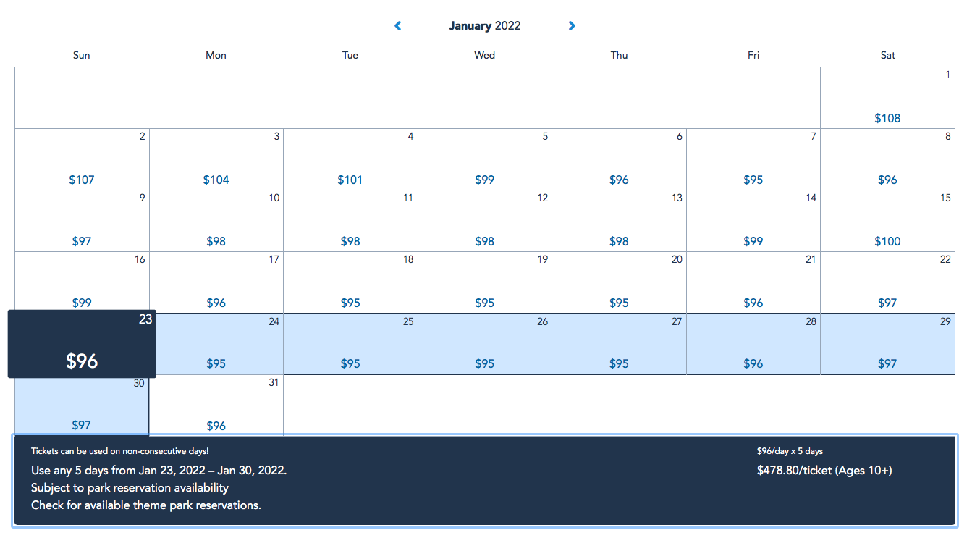Click the January 5 date cell
Image resolution: width=980 pixels, height=538 pixels.
(x=485, y=160)
